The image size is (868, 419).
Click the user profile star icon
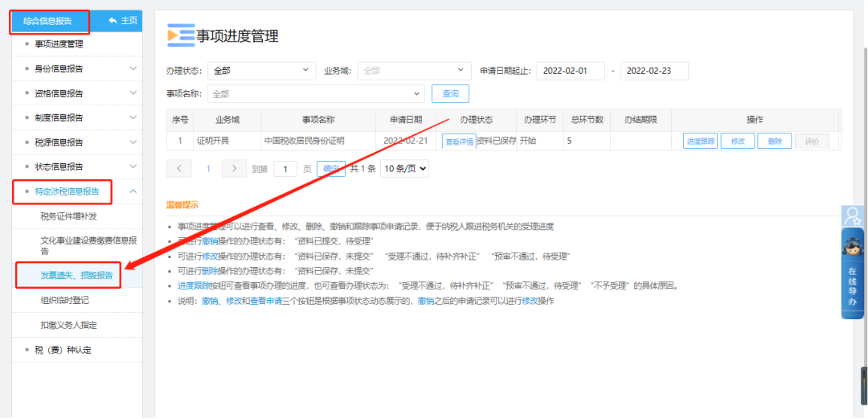[853, 216]
